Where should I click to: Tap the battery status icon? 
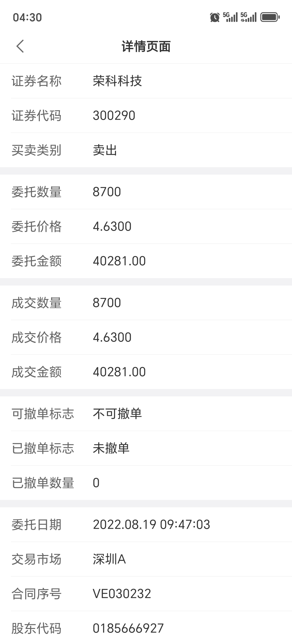(x=270, y=17)
